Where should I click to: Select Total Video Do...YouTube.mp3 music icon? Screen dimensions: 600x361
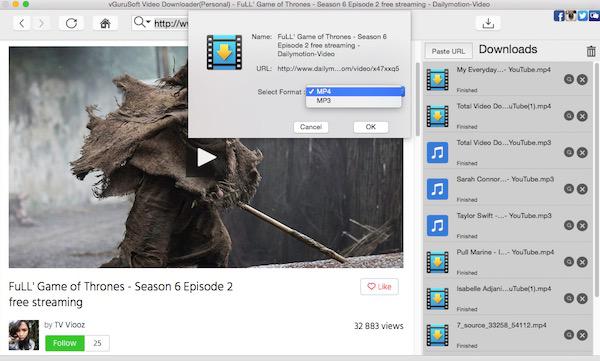pyautogui.click(x=437, y=152)
